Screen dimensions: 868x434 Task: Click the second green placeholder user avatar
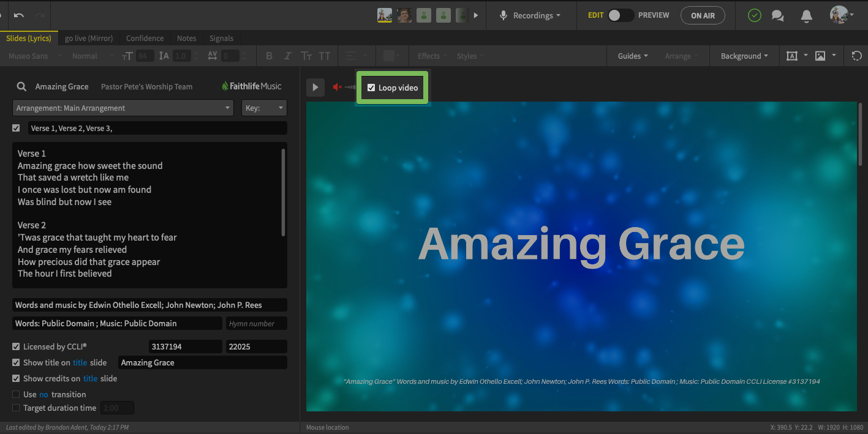(443, 15)
